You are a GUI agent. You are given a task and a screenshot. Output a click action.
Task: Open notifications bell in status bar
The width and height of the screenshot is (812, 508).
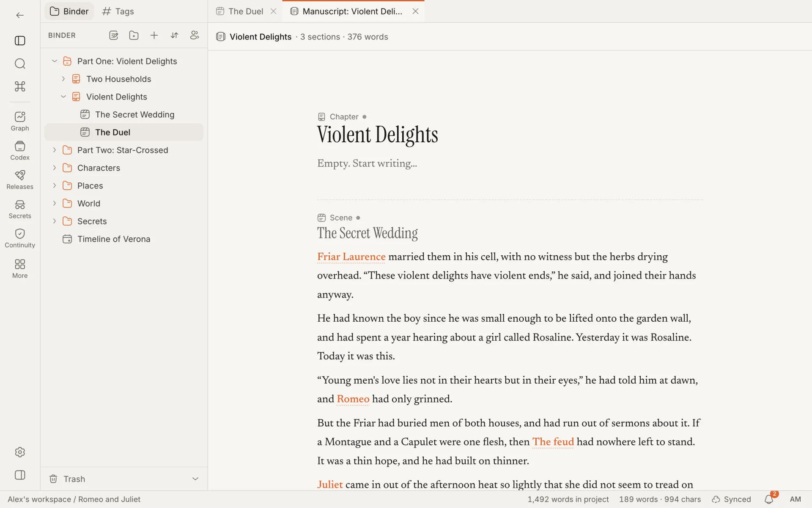point(769,500)
